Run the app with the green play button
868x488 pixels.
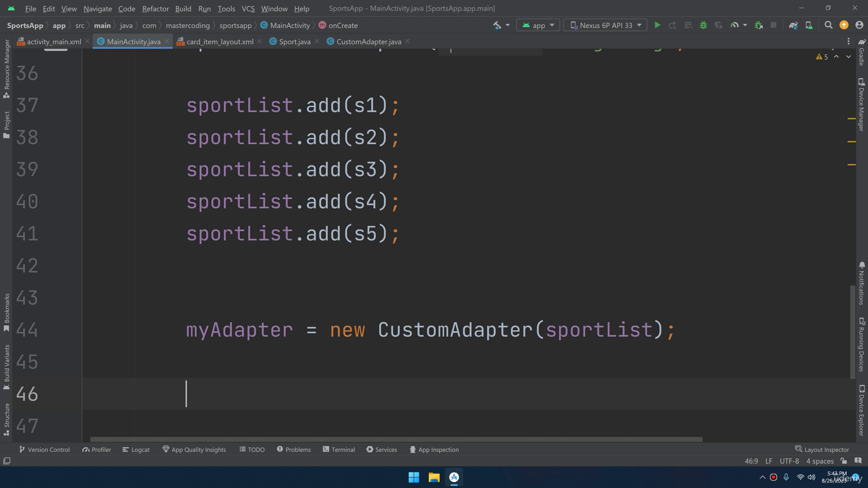657,25
